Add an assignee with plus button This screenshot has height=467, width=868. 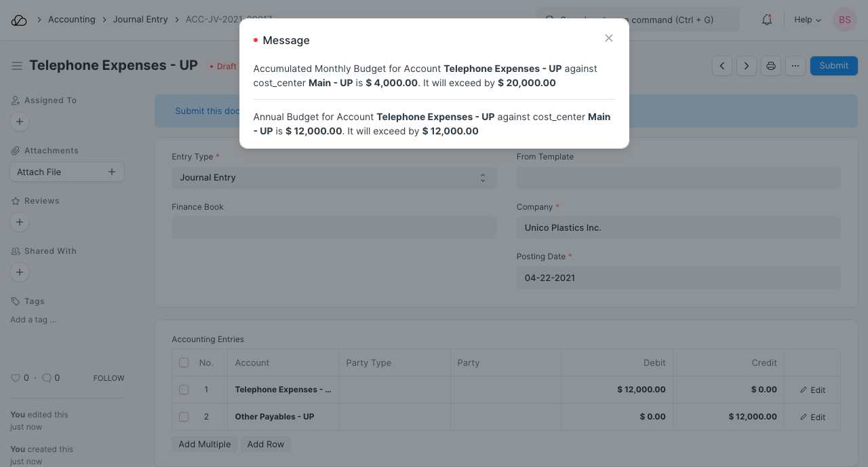(x=20, y=122)
